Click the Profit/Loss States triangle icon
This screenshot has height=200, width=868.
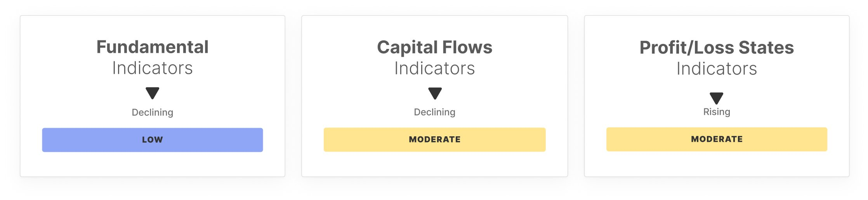pyautogui.click(x=716, y=97)
